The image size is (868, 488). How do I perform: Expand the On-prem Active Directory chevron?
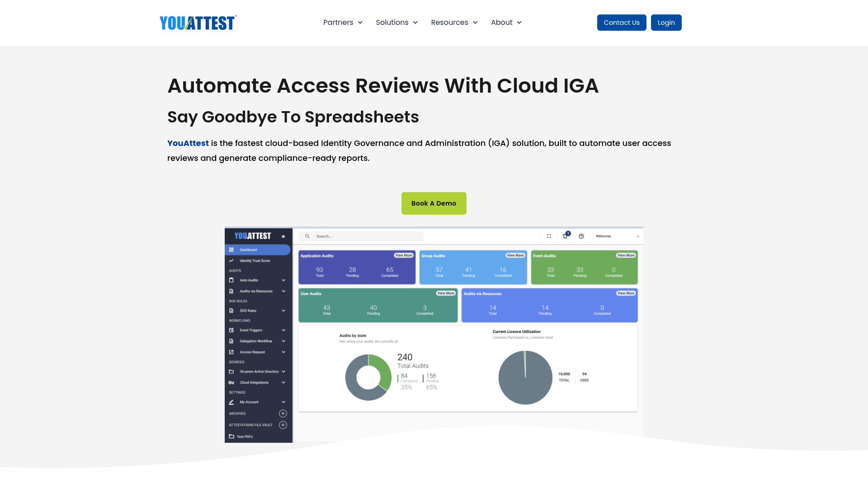tap(283, 371)
